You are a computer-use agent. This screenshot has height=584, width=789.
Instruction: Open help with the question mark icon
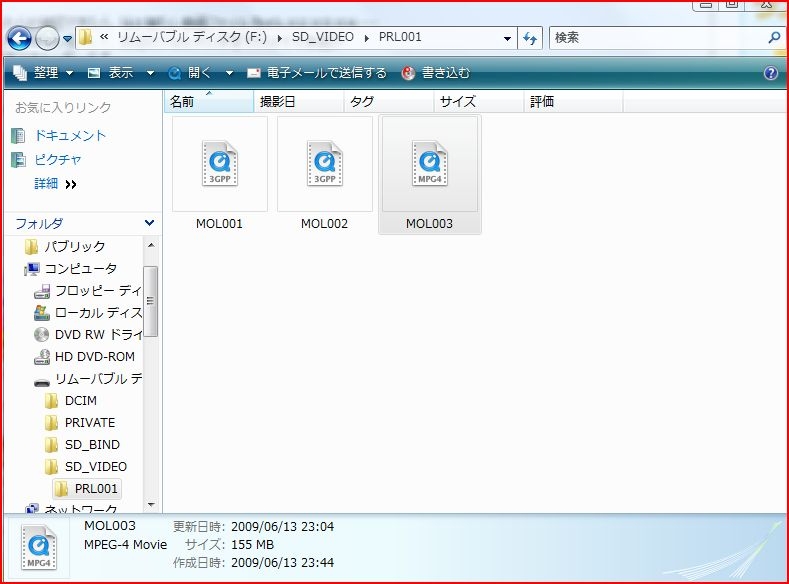(770, 73)
